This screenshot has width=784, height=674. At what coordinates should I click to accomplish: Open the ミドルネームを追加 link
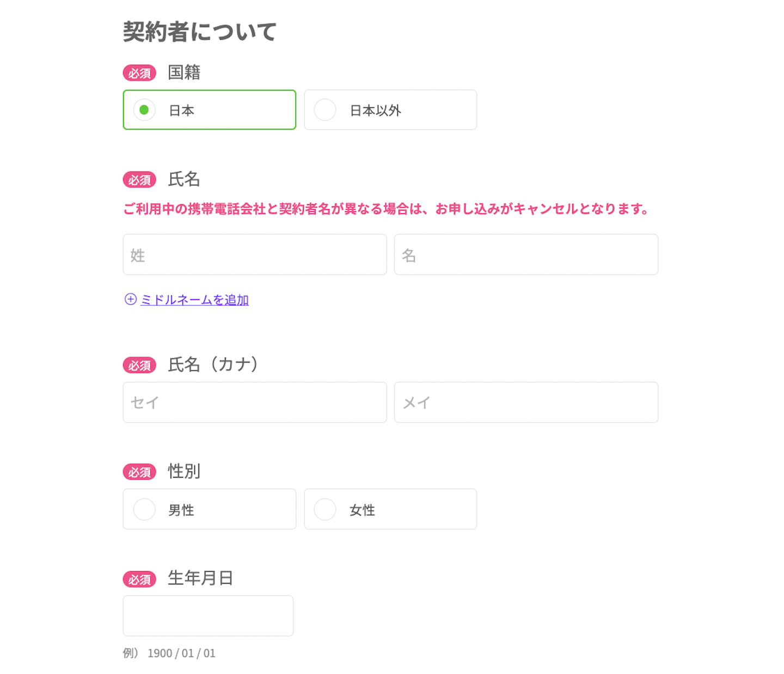194,299
